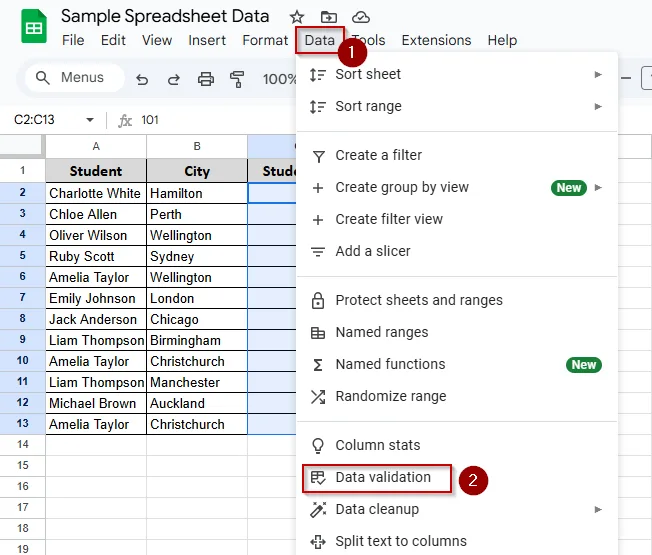Click plus icon beside Create group by view
652x555 pixels.
click(318, 188)
